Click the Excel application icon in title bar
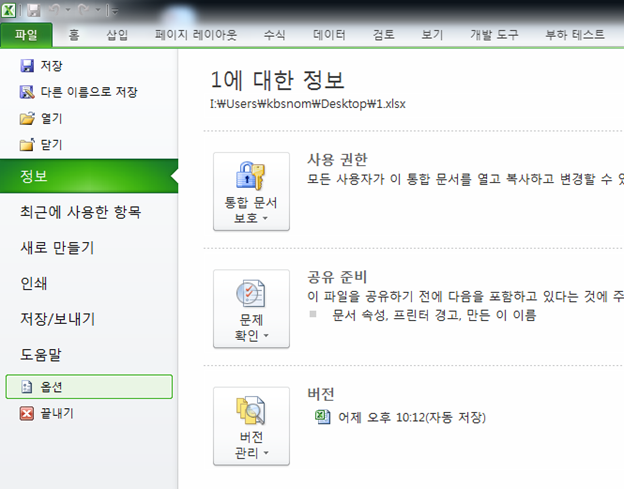 [x=8, y=10]
